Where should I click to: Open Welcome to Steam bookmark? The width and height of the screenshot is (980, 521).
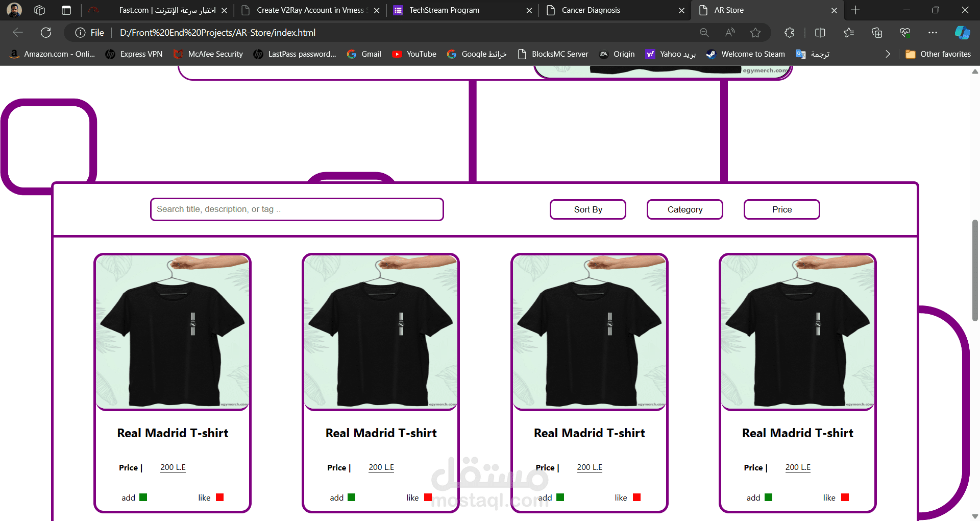(746, 54)
